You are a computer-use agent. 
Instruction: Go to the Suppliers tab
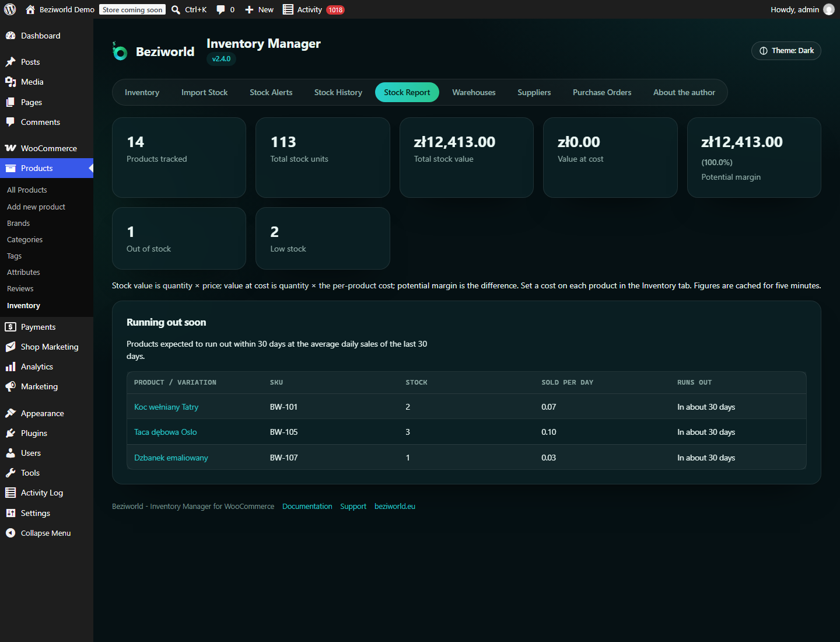[x=534, y=92]
